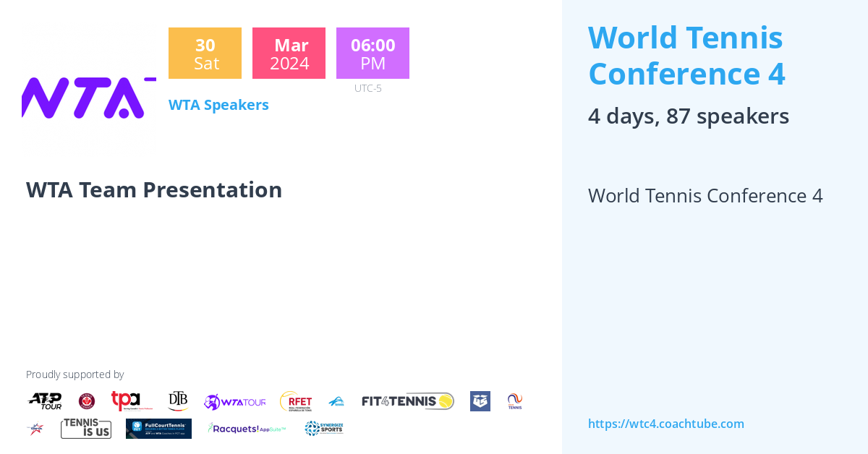Open the wtc4.coachtube.com URL link
This screenshot has width=868, height=454.
[666, 424]
